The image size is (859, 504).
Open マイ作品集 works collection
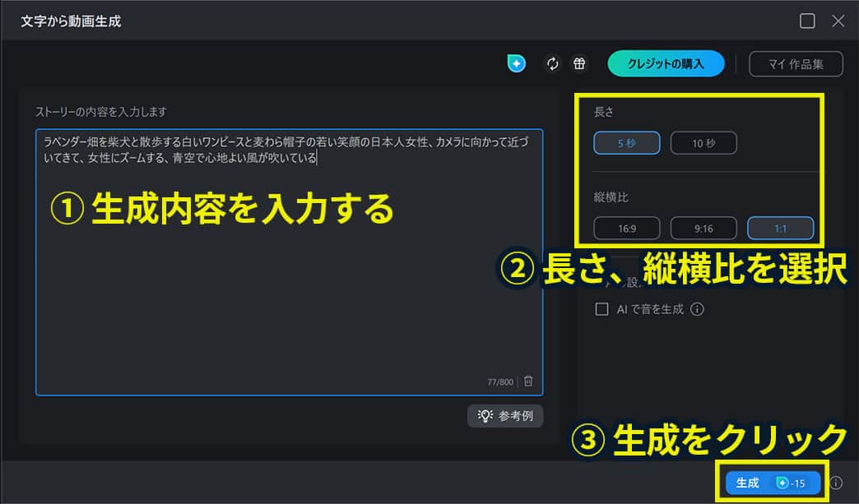point(796,63)
